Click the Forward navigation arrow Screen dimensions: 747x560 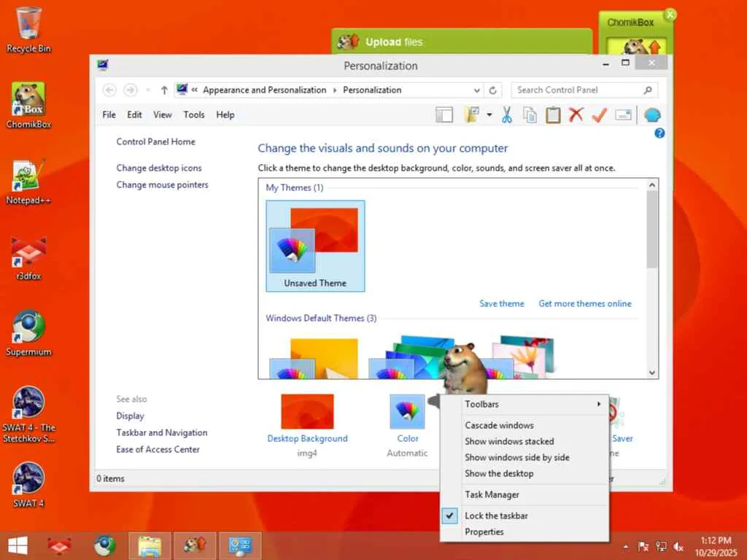point(131,90)
